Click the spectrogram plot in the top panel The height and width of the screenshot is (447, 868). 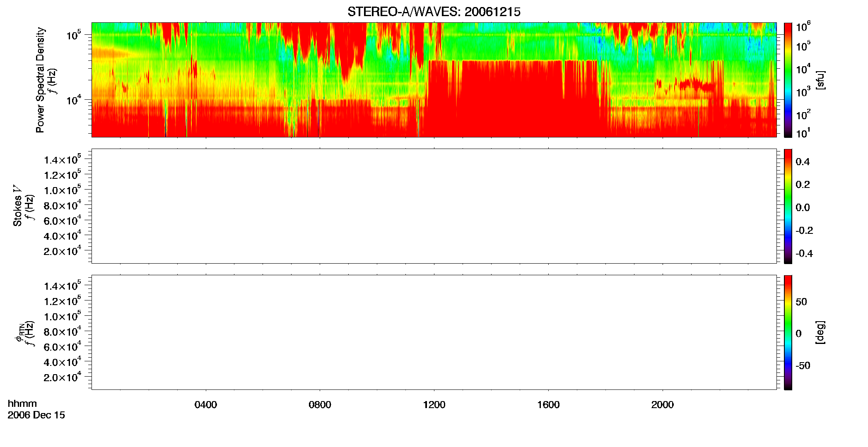point(434,80)
